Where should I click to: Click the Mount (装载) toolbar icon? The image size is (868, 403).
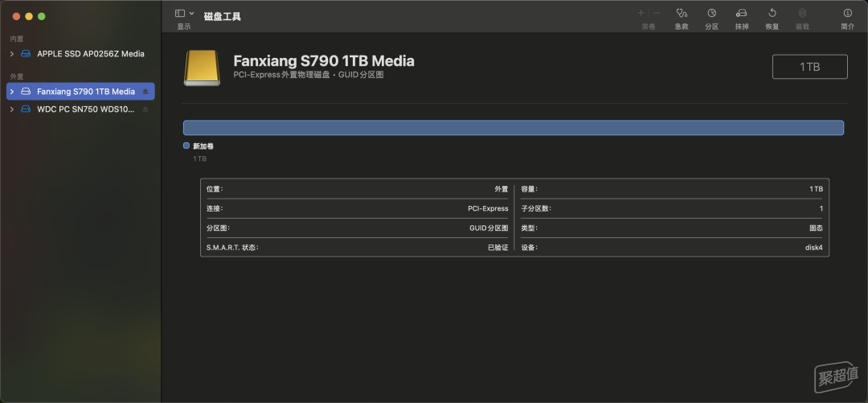[802, 14]
